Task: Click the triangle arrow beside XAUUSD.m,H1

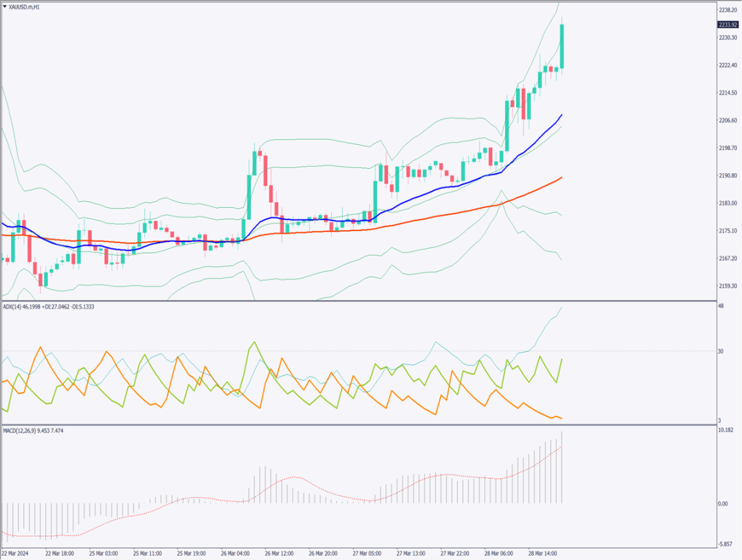Action: (4, 5)
